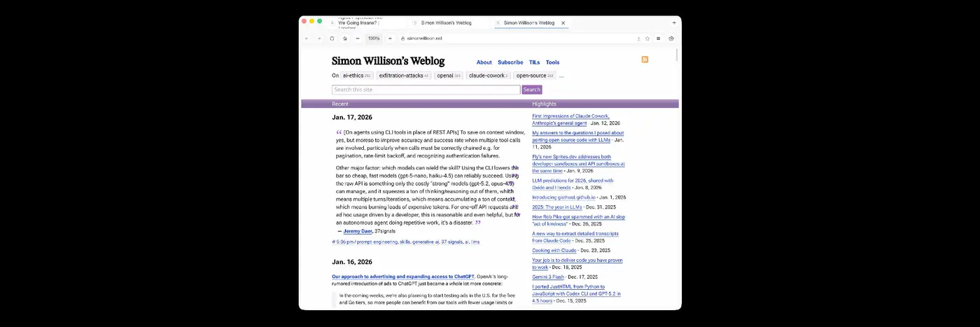The height and width of the screenshot is (327, 980).
Task: Open 'First impressions of Claude Cowork' highlight
Action: [570, 116]
